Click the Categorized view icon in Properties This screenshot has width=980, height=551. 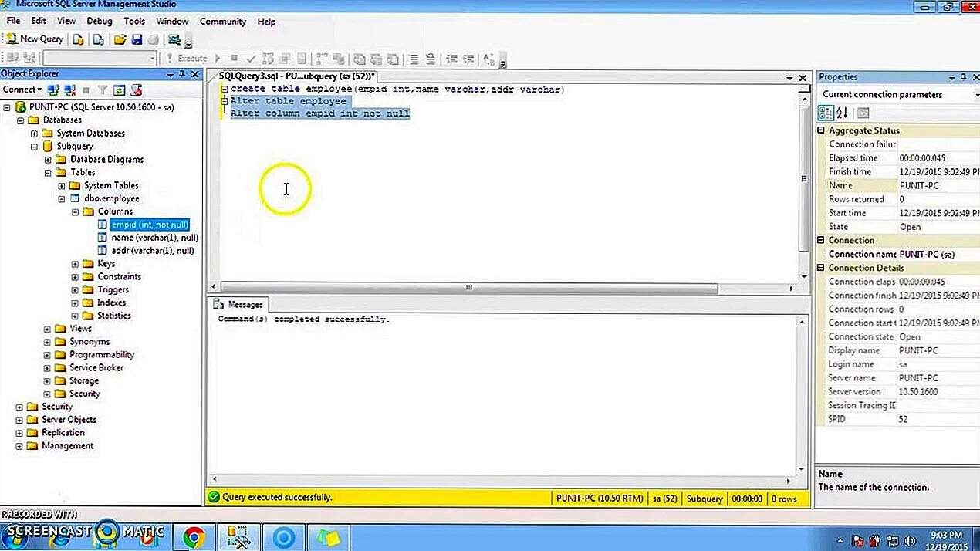click(826, 113)
